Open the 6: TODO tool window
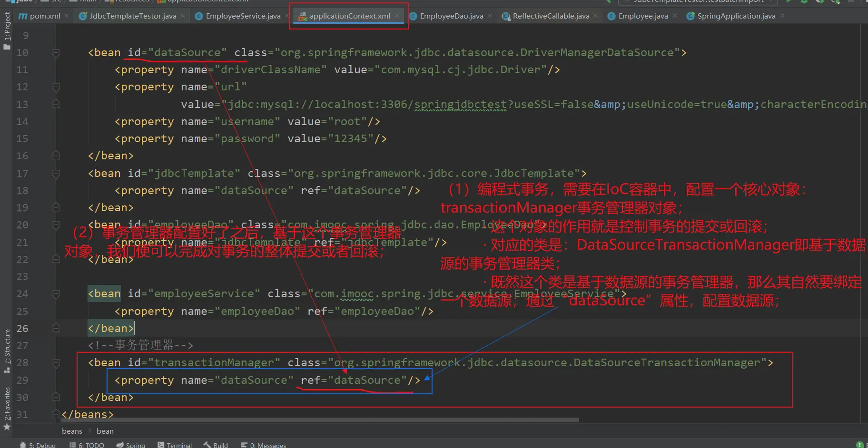Image resolution: width=868 pixels, height=448 pixels. (x=87, y=445)
